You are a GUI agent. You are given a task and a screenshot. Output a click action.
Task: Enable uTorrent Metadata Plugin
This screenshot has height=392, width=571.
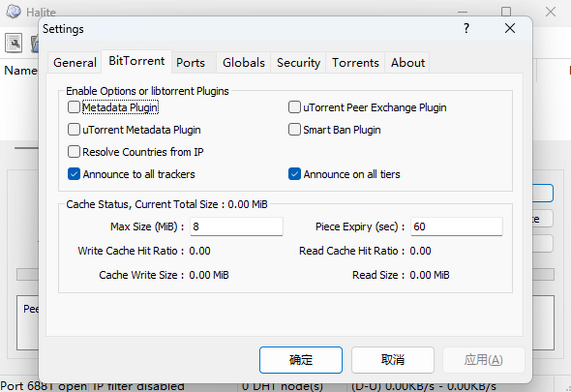[74, 129]
